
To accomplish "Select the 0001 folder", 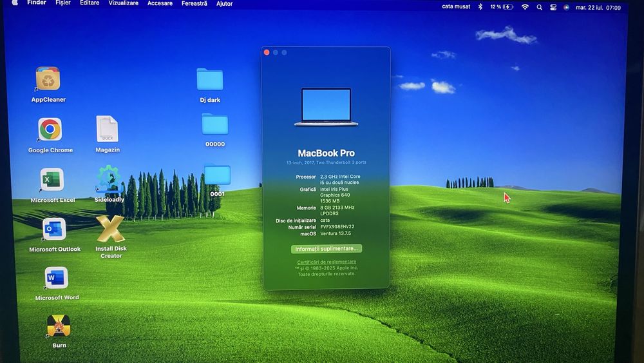I will (x=217, y=175).
